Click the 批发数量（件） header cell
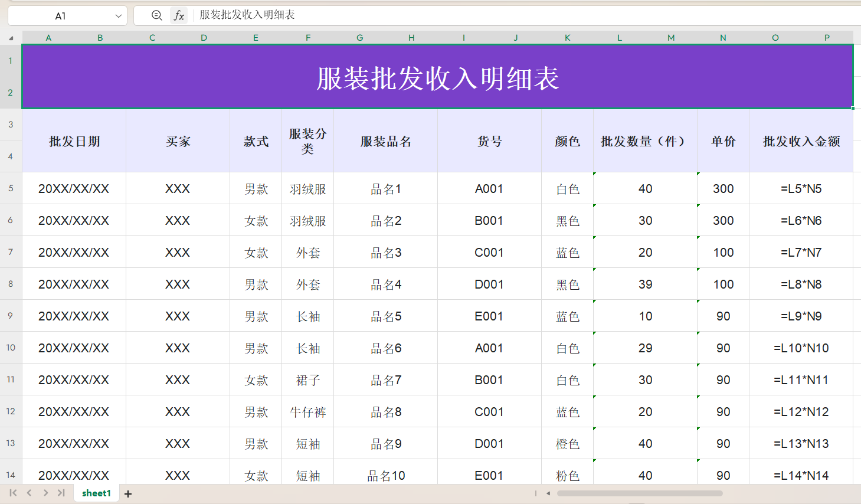This screenshot has width=861, height=504. 646,141
